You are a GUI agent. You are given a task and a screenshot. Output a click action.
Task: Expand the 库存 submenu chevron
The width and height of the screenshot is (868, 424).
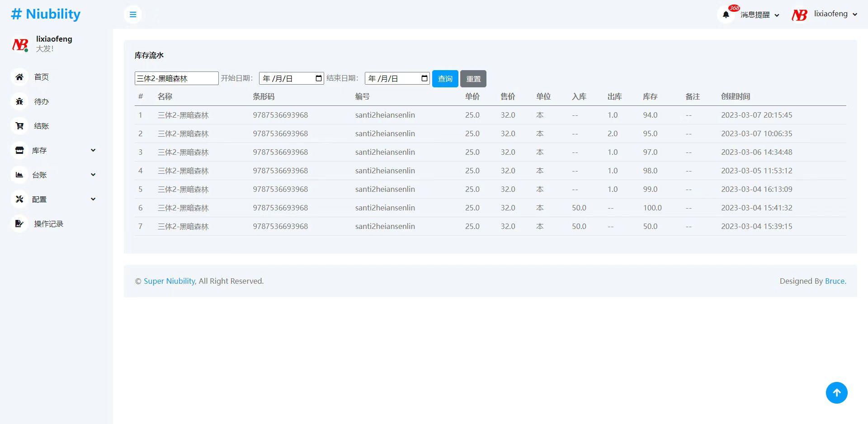click(93, 150)
